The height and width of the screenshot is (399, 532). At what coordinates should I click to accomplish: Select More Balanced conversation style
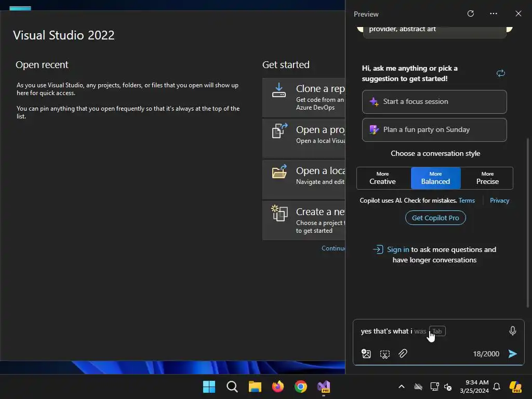435,178
